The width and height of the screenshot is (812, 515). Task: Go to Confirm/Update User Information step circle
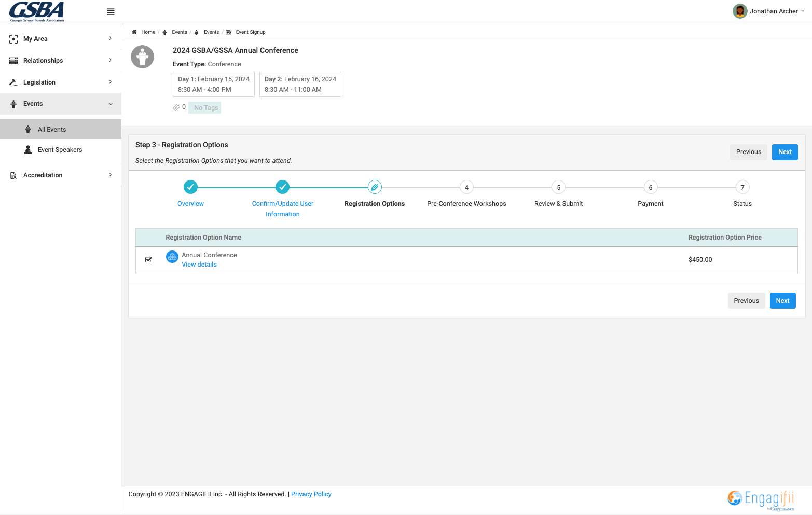pos(282,187)
